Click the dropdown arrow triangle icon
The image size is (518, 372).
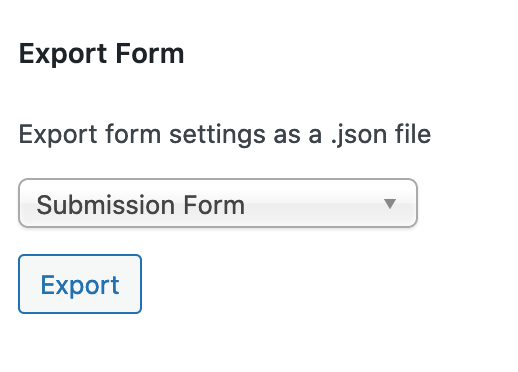tap(389, 204)
